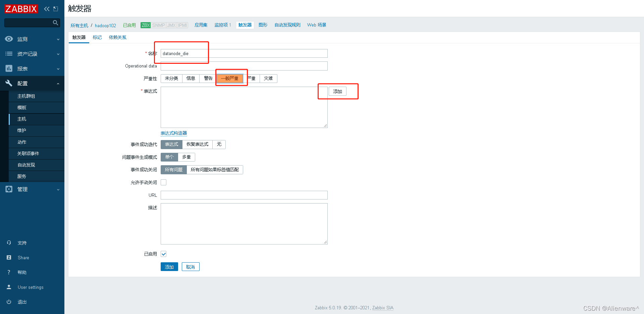This screenshot has width=644, height=314.
Task: Open 服务 in sidebar
Action: tap(37, 176)
